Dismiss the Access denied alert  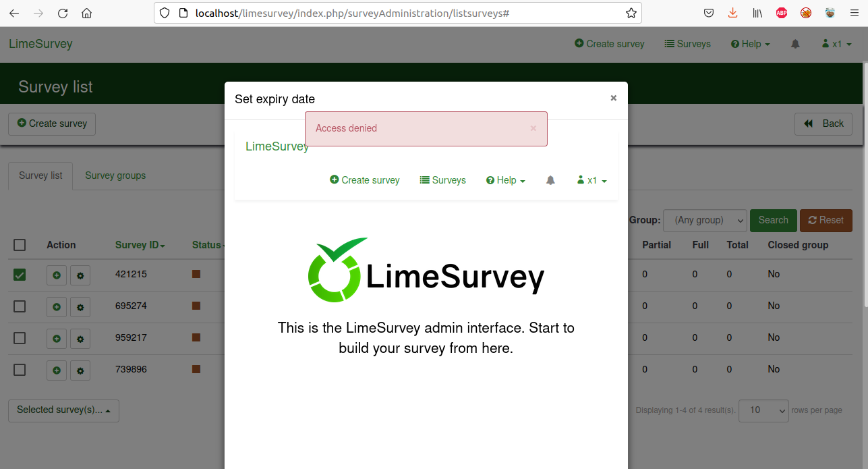533,128
